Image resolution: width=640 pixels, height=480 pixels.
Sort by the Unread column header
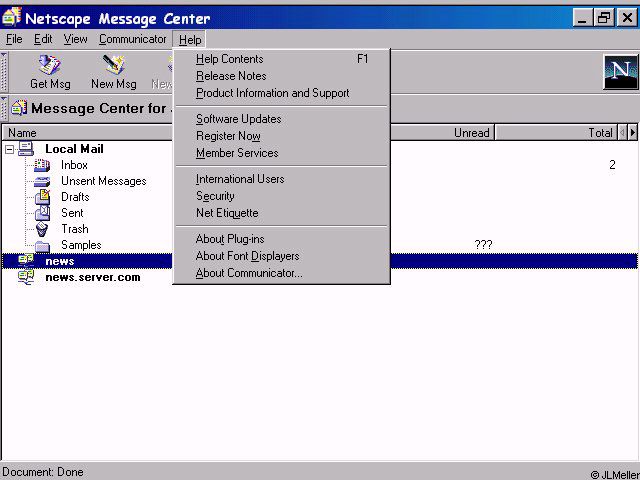pyautogui.click(x=442, y=133)
